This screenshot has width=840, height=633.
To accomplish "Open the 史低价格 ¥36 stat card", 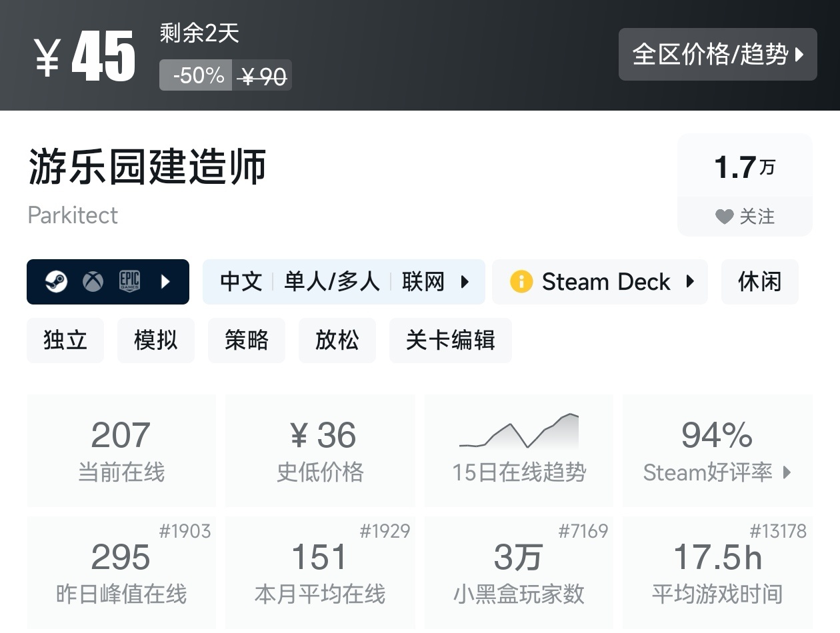I will coord(320,450).
